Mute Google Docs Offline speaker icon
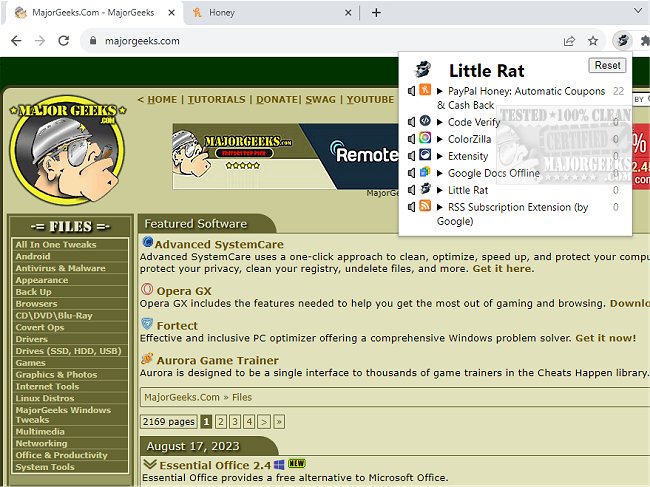 (411, 173)
